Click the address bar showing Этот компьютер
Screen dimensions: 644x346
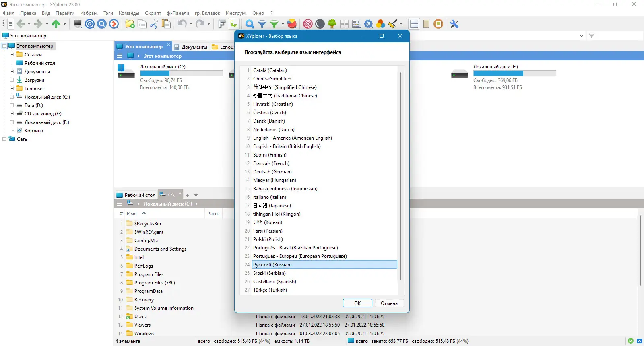tap(290, 36)
